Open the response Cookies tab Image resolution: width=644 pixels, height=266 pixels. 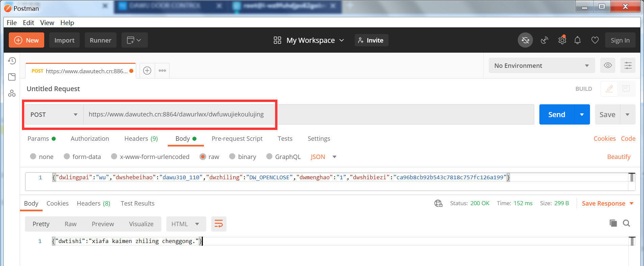(x=57, y=203)
